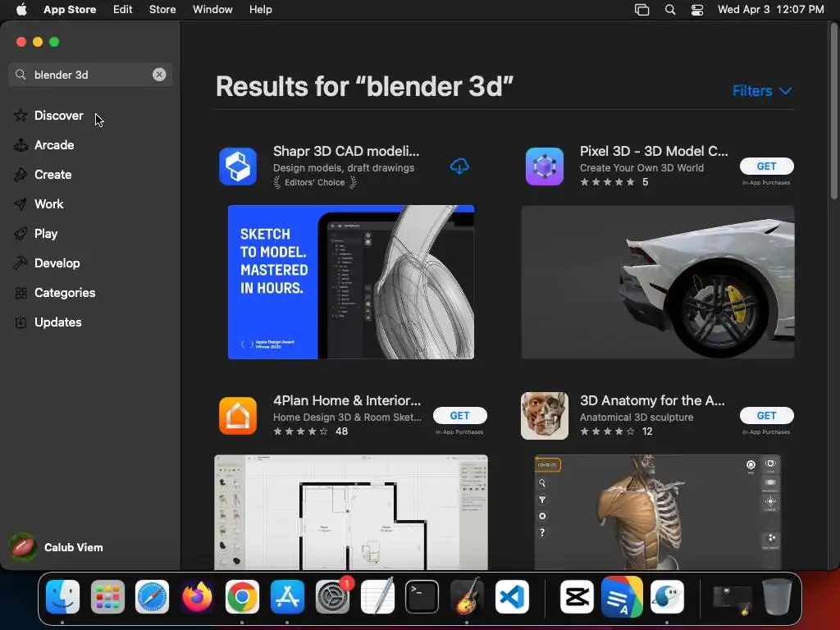Viewport: 840px width, 630px height.
Task: Open the 4Plan Home & Interior... title
Action: [x=347, y=400]
